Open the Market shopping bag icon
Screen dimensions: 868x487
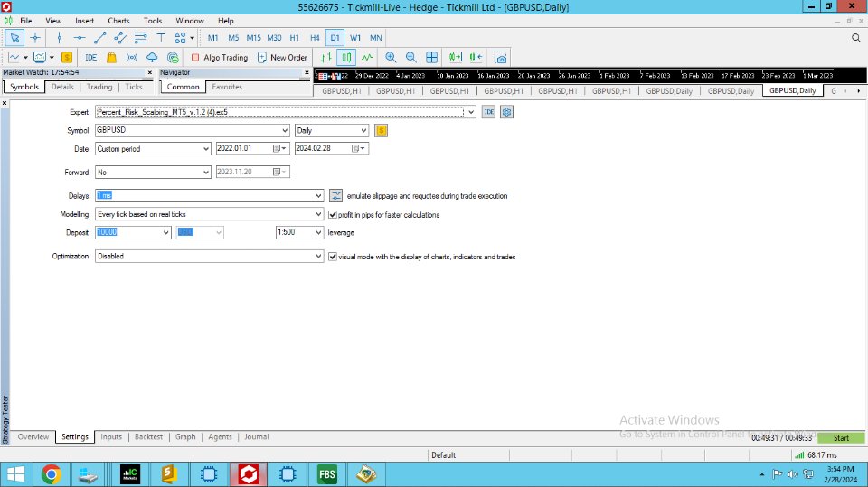tap(111, 58)
